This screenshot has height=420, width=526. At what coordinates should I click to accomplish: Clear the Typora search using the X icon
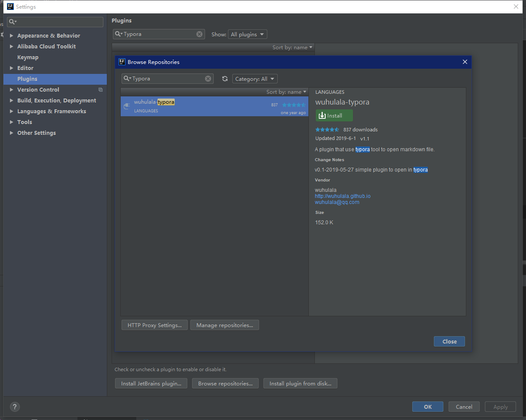click(208, 79)
